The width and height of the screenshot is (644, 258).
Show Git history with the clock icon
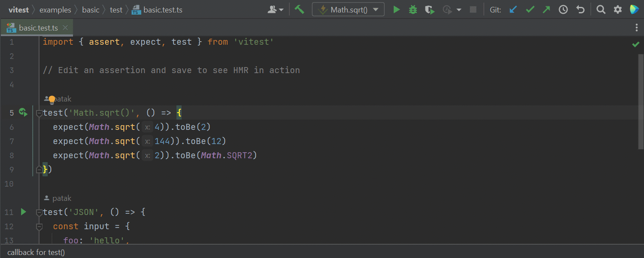pos(563,9)
